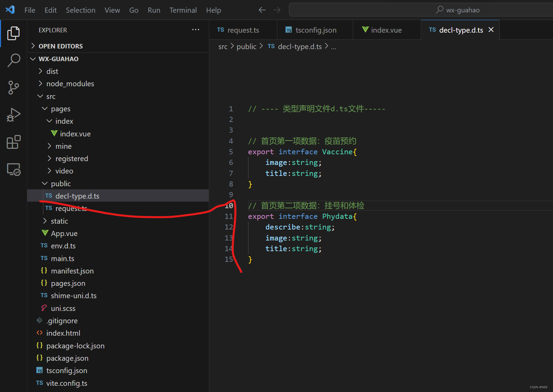
Task: Click the git icon beside .gitignore
Action: pos(40,320)
